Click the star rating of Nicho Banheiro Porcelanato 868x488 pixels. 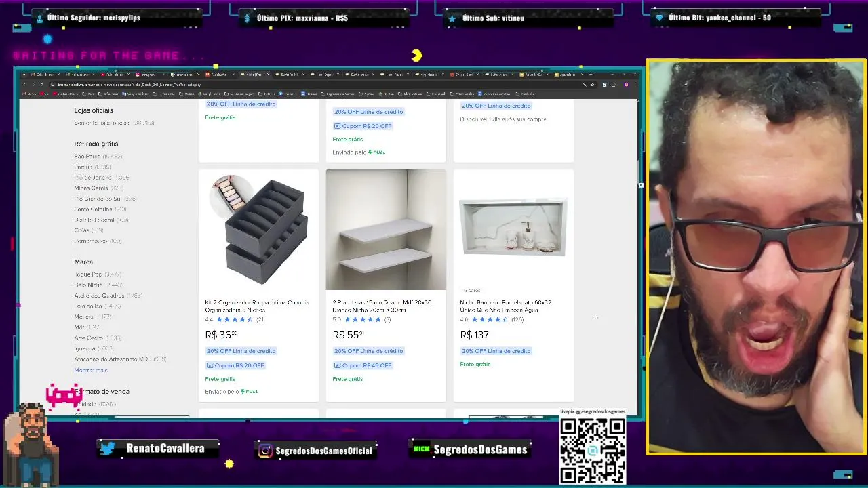[490, 319]
